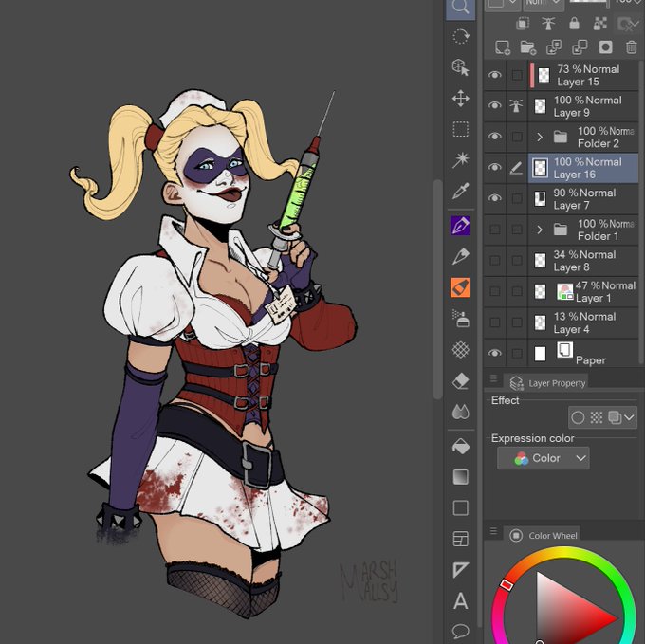Select the Gradient tool
This screenshot has height=644, width=645.
tap(460, 477)
